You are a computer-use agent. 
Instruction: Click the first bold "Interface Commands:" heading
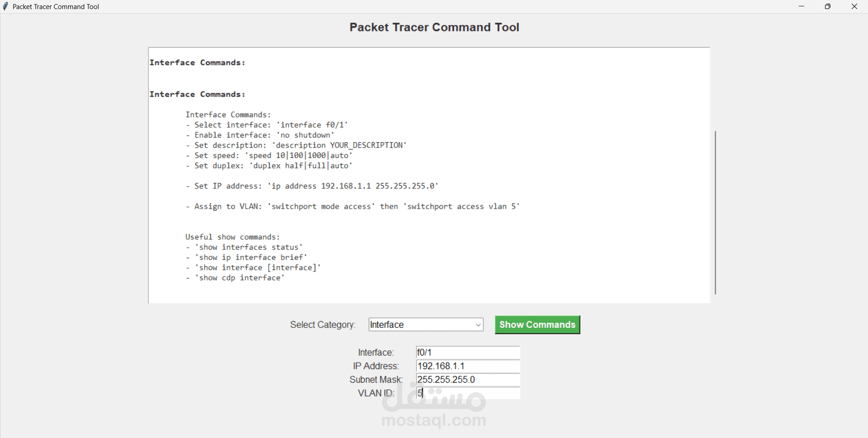coord(197,63)
